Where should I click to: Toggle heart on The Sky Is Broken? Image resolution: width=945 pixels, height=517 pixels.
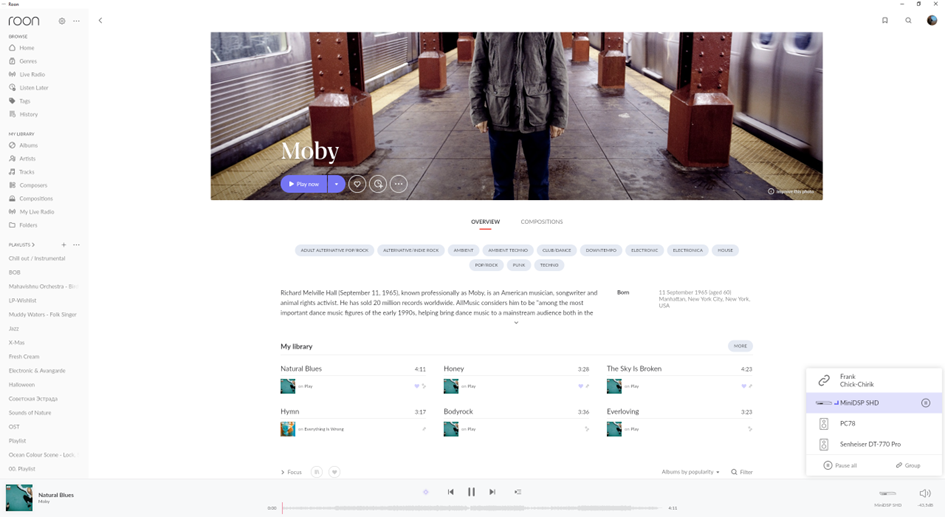744,386
